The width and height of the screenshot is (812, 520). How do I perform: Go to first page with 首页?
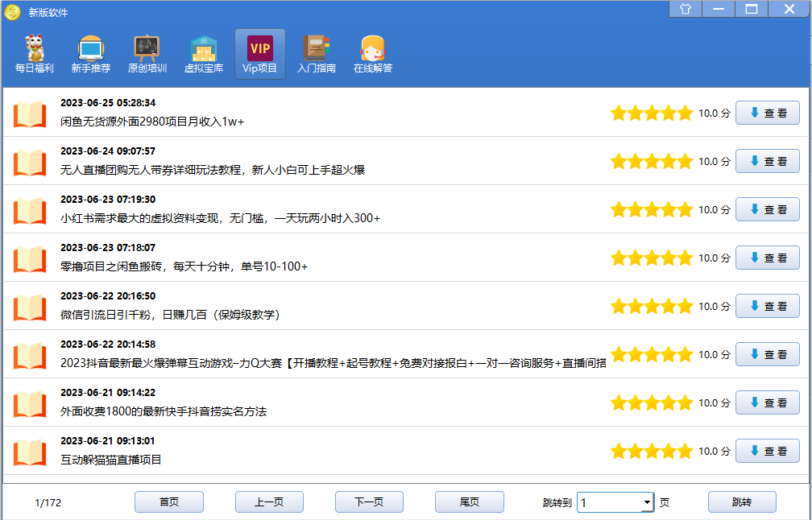tap(169, 502)
